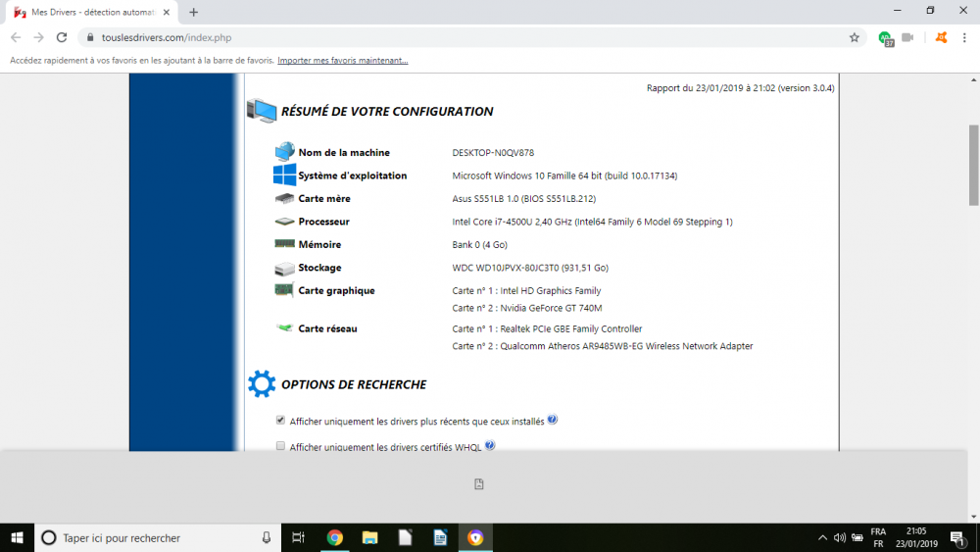This screenshot has height=552, width=980.
Task: Uncheck show only newer drivers option
Action: point(280,421)
